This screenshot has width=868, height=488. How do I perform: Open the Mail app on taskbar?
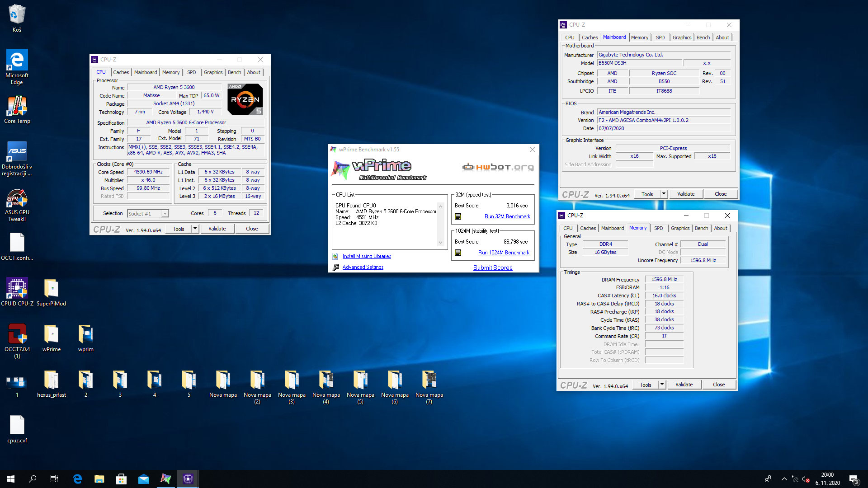point(144,479)
